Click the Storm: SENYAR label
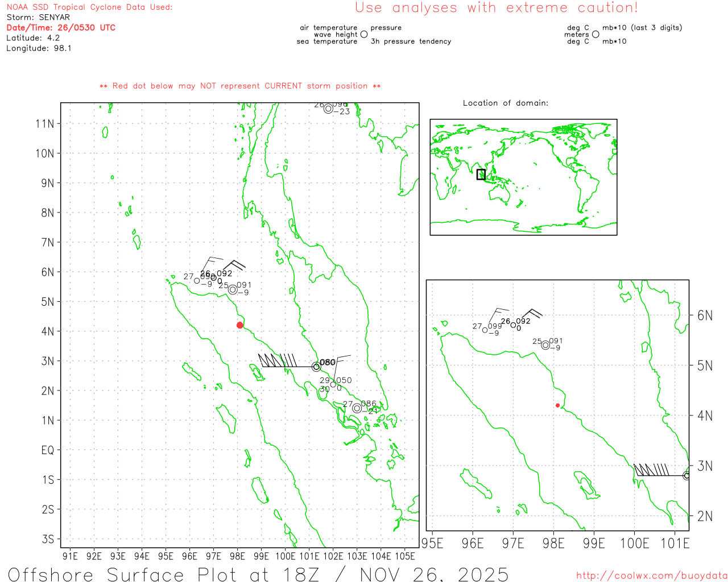The width and height of the screenshot is (728, 582). [38, 17]
